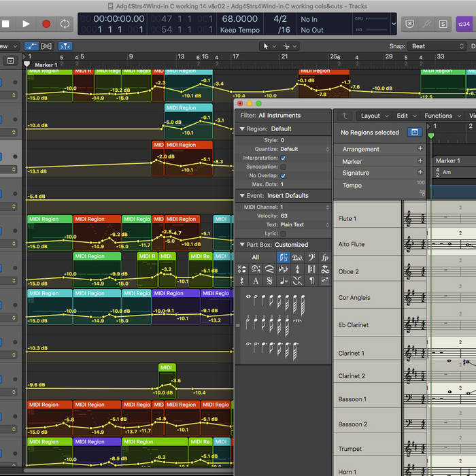Select the bass clef in Part Box
This screenshot has width=476, height=476.
pyautogui.click(x=311, y=258)
